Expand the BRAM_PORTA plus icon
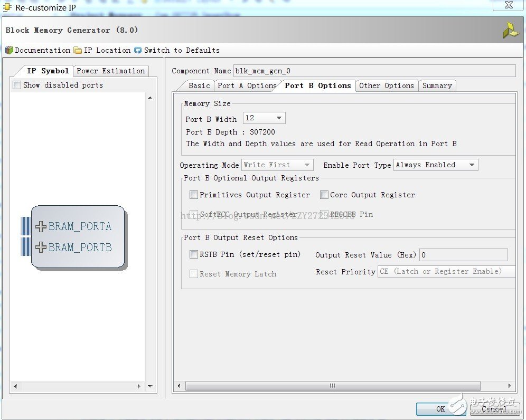 point(41,226)
